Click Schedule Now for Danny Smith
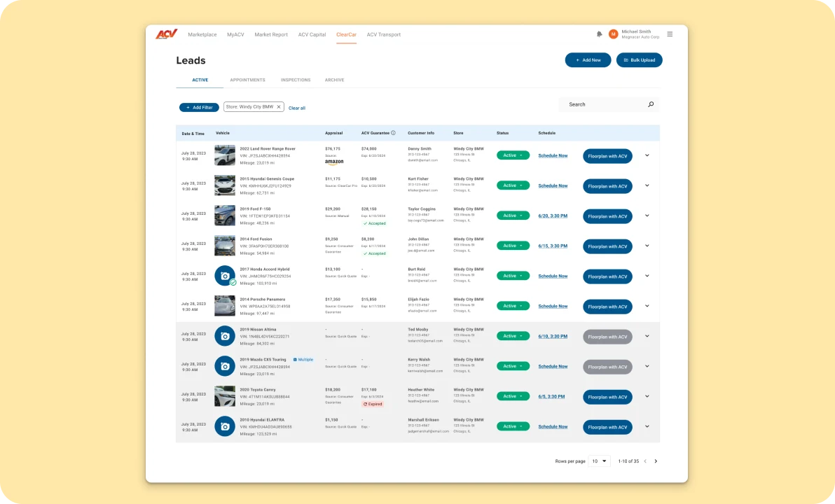 tap(553, 155)
